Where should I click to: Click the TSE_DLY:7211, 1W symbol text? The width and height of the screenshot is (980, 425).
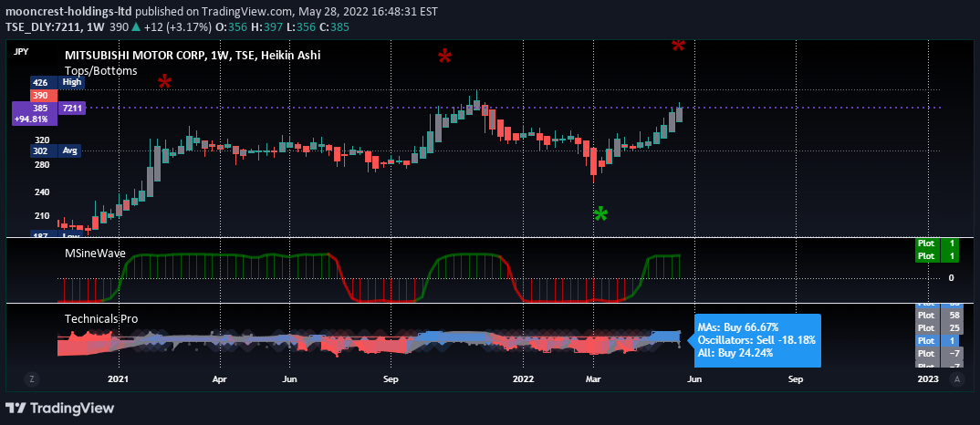point(57,26)
